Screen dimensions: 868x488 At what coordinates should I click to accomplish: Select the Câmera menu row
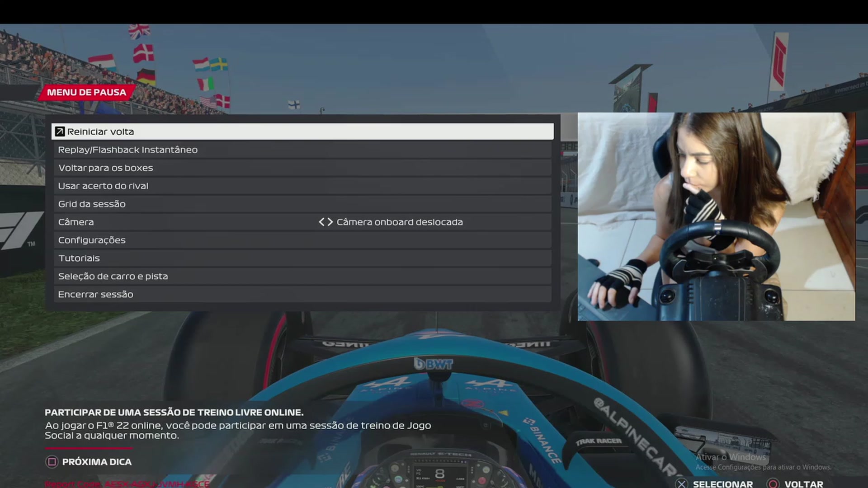302,222
